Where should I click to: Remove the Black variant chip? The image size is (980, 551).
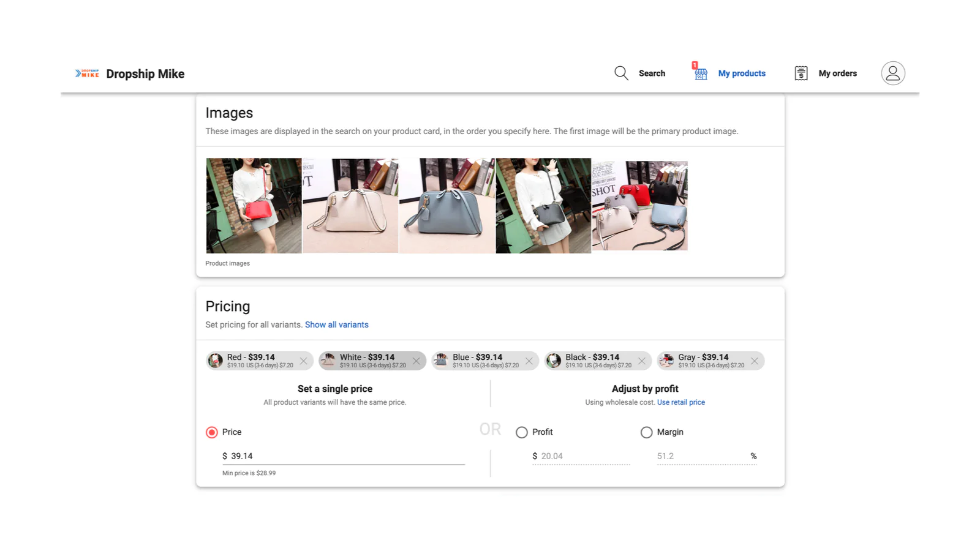(x=641, y=361)
